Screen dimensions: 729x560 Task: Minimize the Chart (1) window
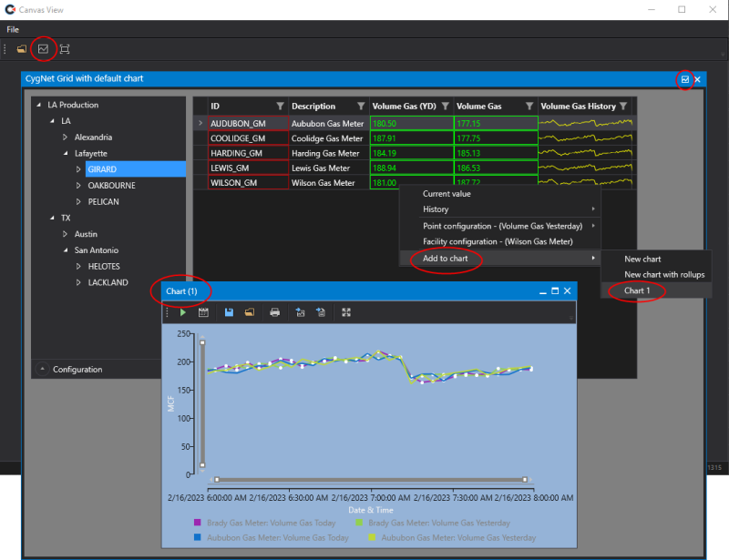coord(542,292)
